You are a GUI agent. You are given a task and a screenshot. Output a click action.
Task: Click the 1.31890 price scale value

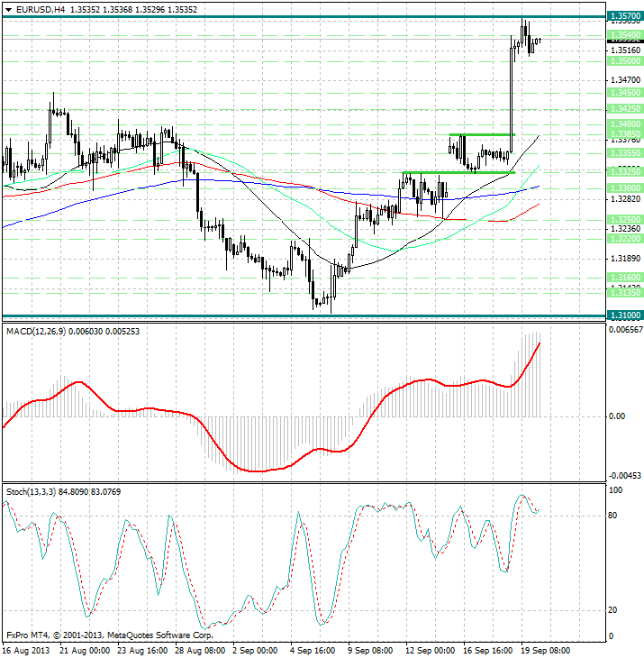[626, 259]
